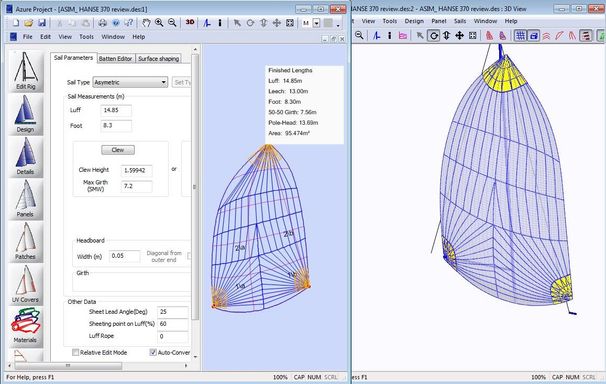The width and height of the screenshot is (606, 384).
Task: Click the Zoom Out magnifier in Azure Project
Action: point(172,23)
